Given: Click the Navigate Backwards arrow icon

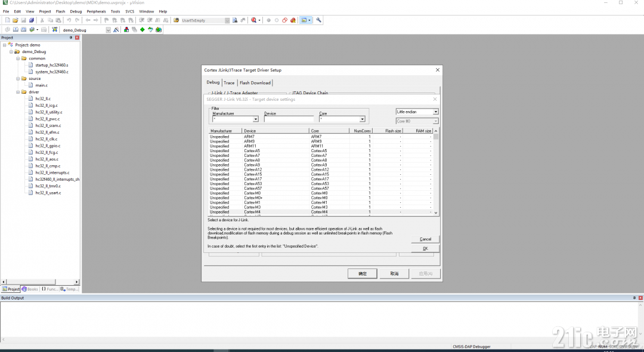Looking at the screenshot, I should coord(88,20).
